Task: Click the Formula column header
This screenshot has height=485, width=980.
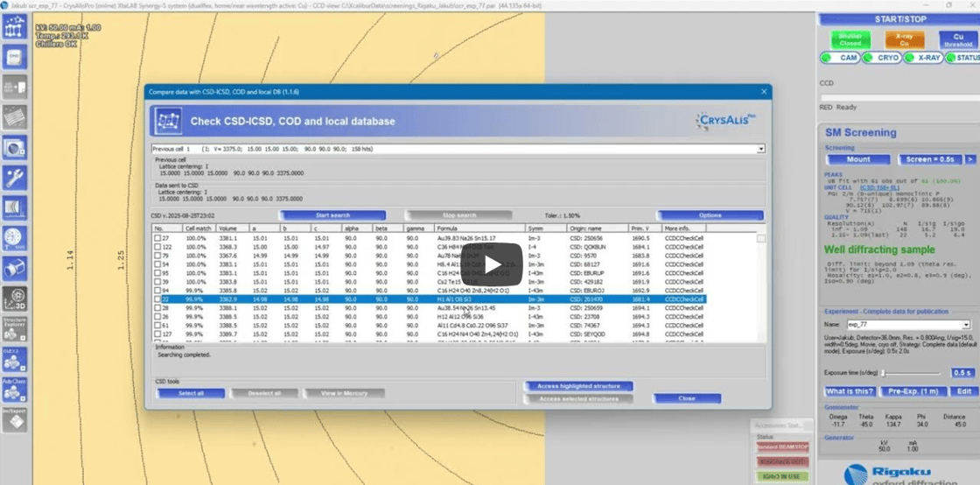Action: 477,228
